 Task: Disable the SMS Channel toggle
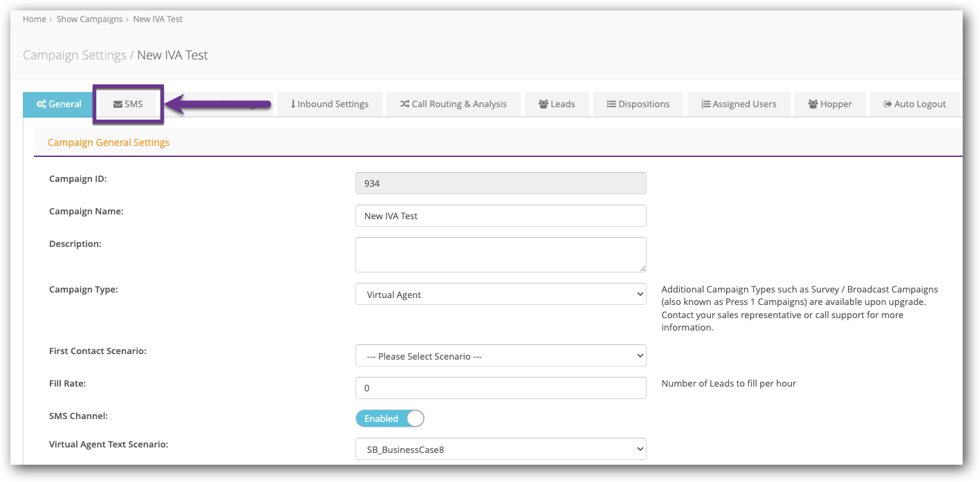point(389,418)
